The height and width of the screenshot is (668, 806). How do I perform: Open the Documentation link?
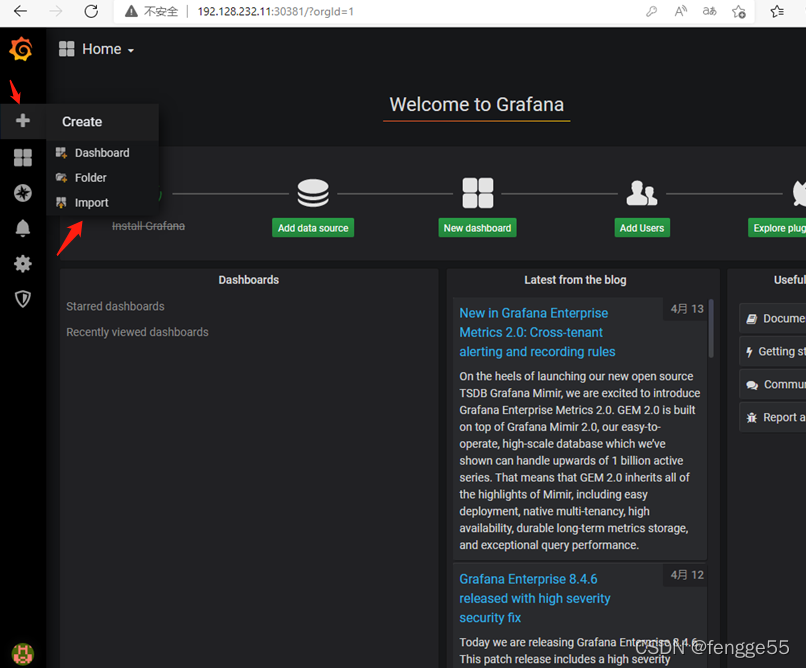(773, 319)
